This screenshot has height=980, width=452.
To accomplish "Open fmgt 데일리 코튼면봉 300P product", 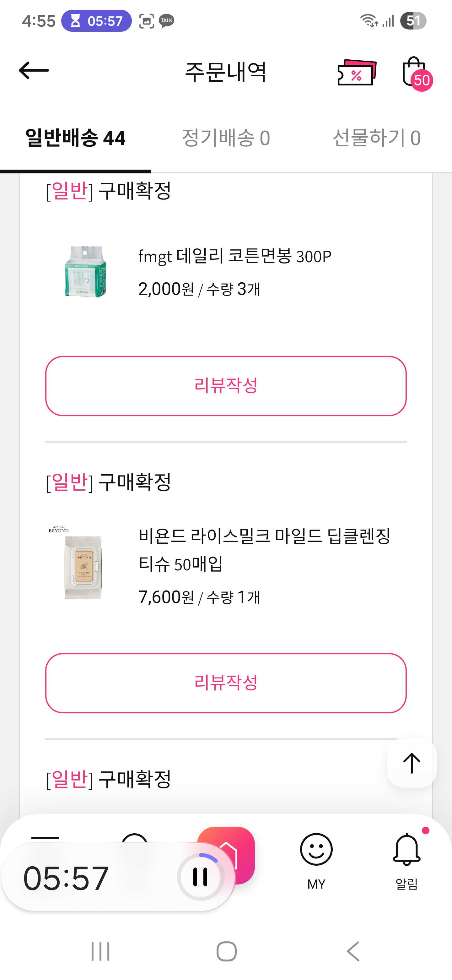I will [x=234, y=256].
